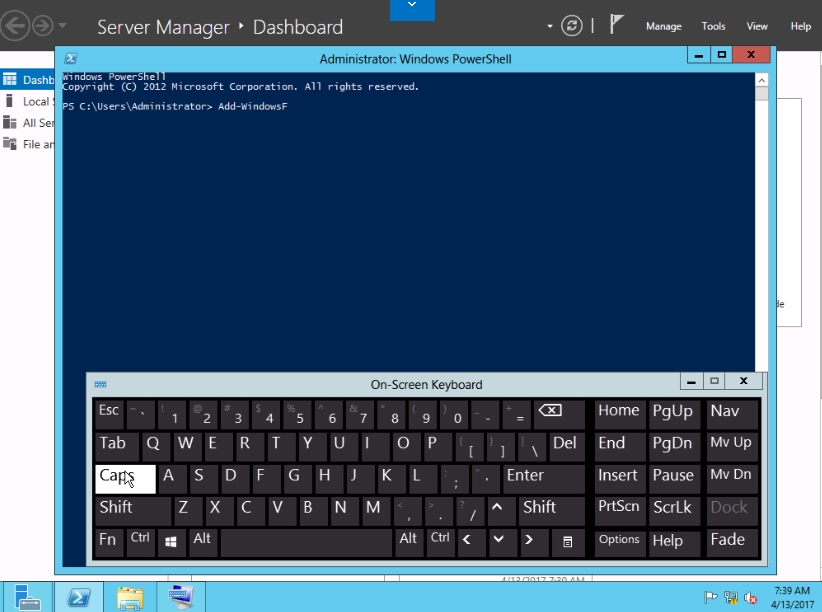The width and height of the screenshot is (822, 612).
Task: Click the PowerShell vertical scrollbar up arrow
Action: [x=762, y=79]
